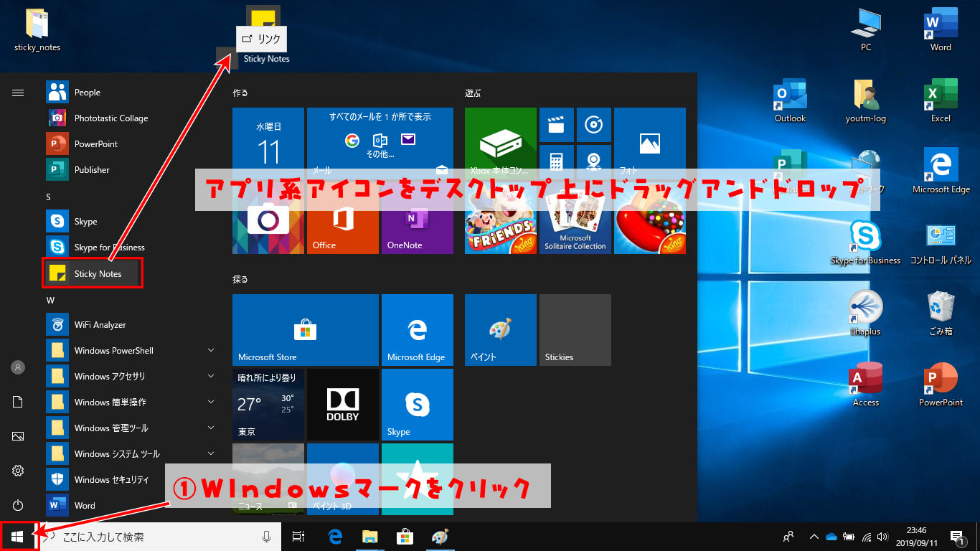Open the Groove Music small tile
This screenshot has width=980, height=551.
pyautogui.click(x=593, y=125)
